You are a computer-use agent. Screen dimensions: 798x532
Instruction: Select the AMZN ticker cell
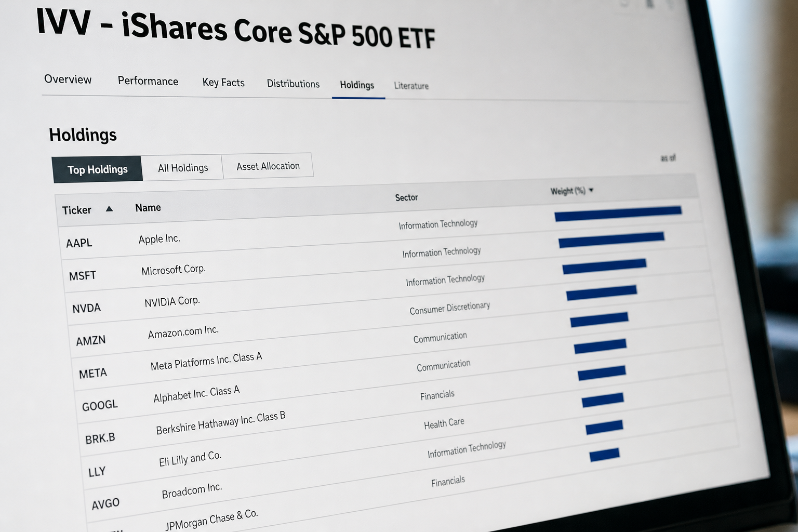click(91, 341)
